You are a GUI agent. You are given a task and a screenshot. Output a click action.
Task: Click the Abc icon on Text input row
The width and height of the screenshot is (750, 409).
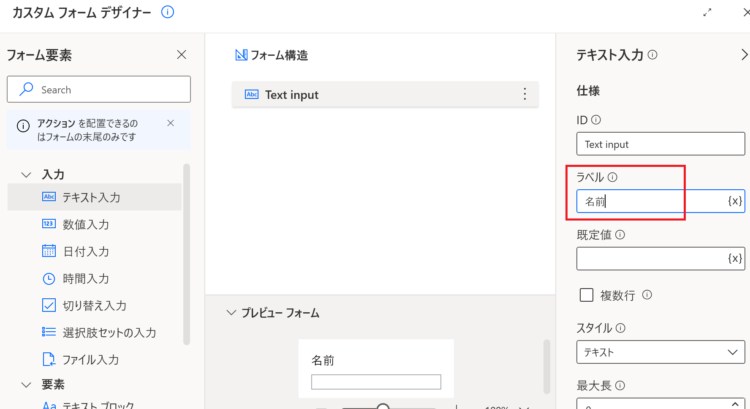coord(252,94)
